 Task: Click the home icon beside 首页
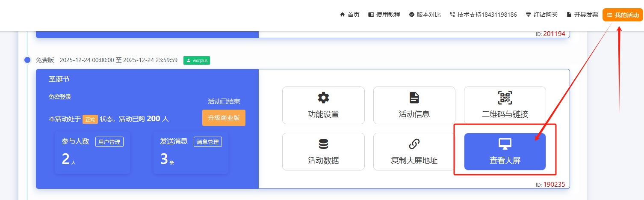pos(342,15)
